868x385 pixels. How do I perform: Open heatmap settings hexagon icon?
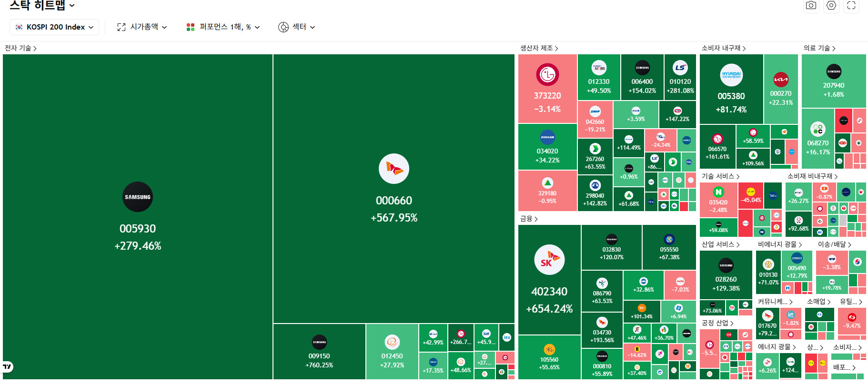click(831, 5)
